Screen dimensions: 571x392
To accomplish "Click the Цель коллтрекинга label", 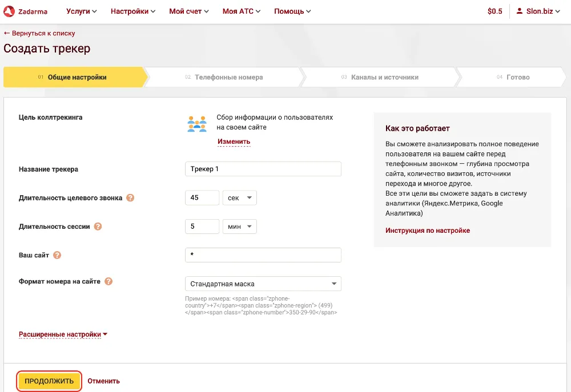I will click(51, 117).
